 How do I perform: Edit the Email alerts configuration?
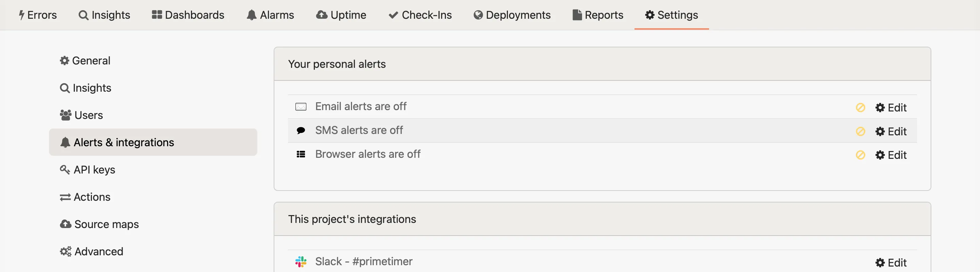click(x=891, y=107)
